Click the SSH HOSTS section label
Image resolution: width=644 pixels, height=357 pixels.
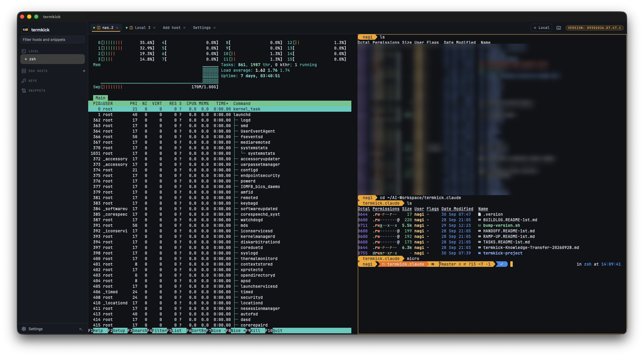coord(38,71)
